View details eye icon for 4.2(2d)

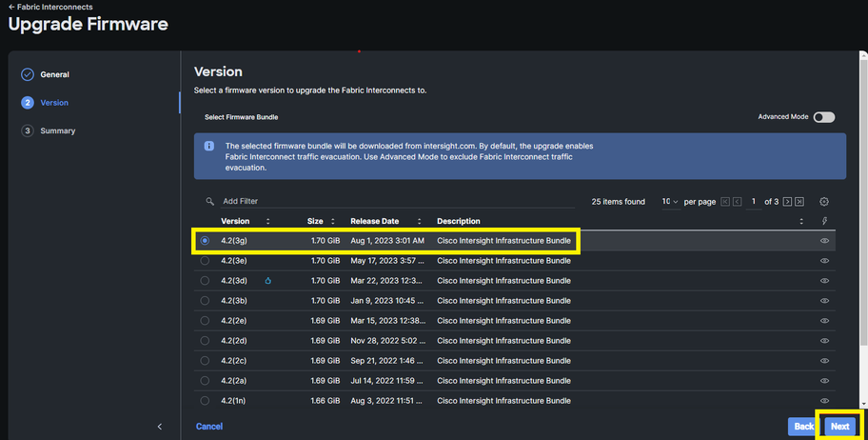tap(824, 340)
